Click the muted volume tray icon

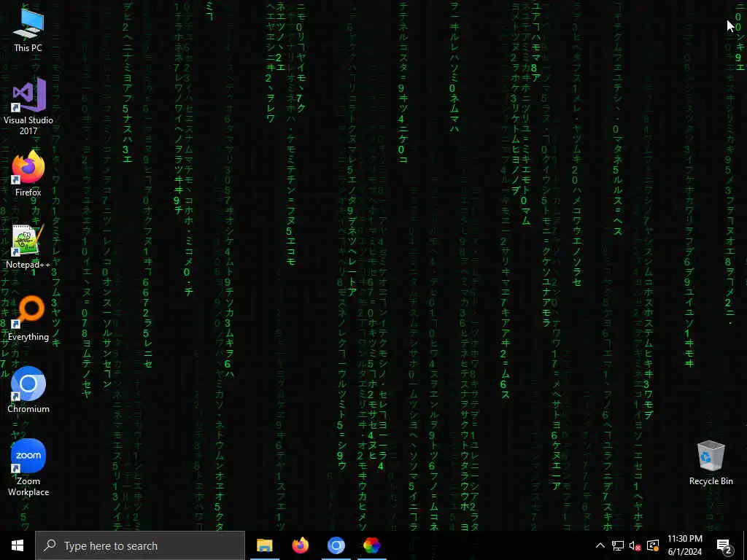click(x=635, y=545)
